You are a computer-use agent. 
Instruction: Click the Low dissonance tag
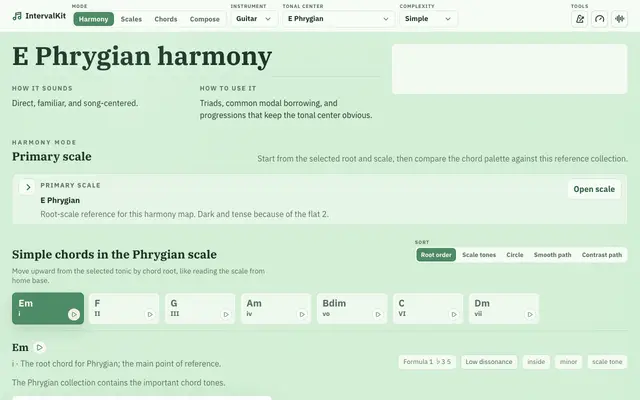tap(489, 362)
